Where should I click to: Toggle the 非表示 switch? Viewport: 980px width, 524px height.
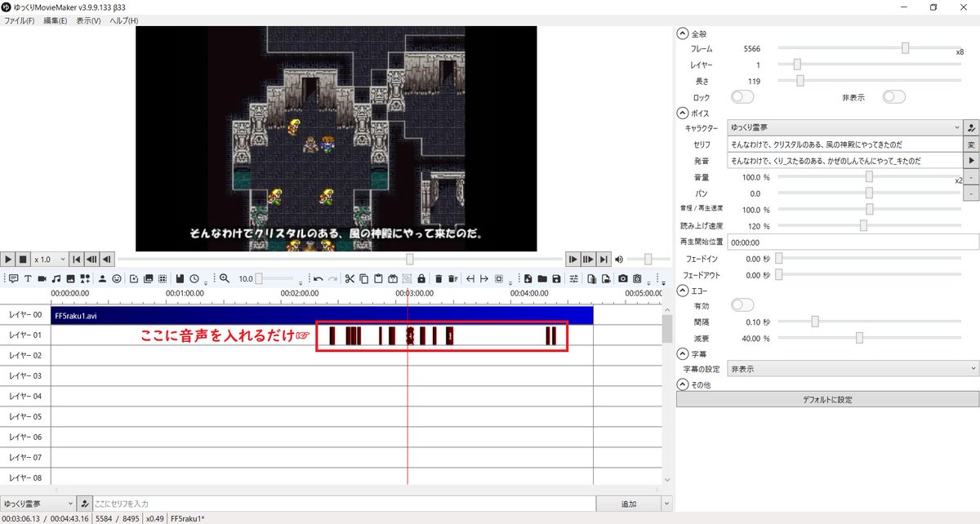[893, 97]
